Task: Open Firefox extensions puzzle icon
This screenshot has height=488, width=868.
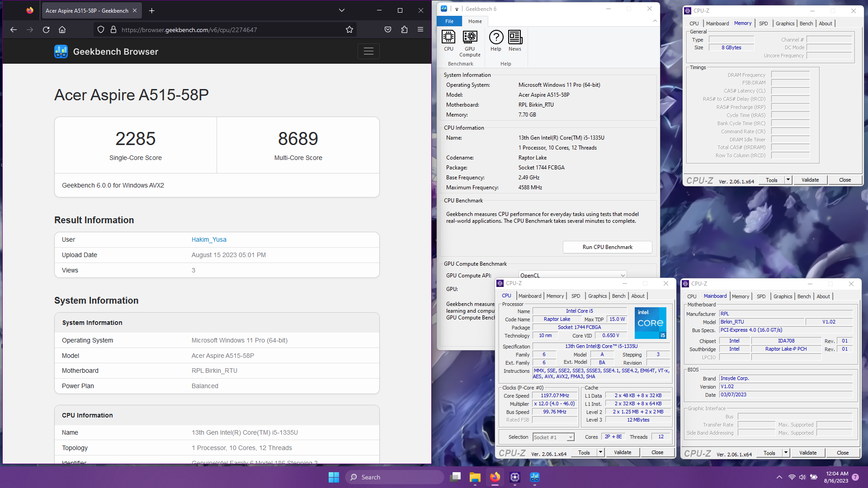Action: point(404,30)
